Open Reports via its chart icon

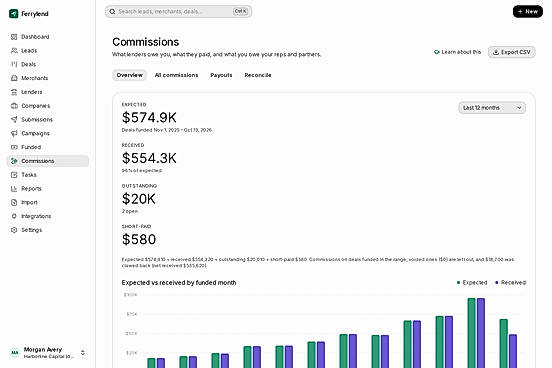[x=14, y=188]
